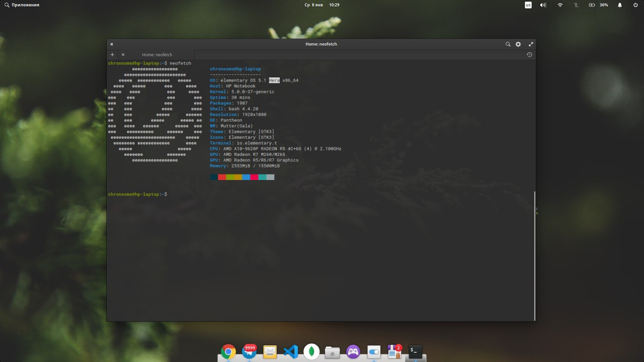Click the Uptime: 30 mins line
644x362 pixels.
click(x=230, y=98)
